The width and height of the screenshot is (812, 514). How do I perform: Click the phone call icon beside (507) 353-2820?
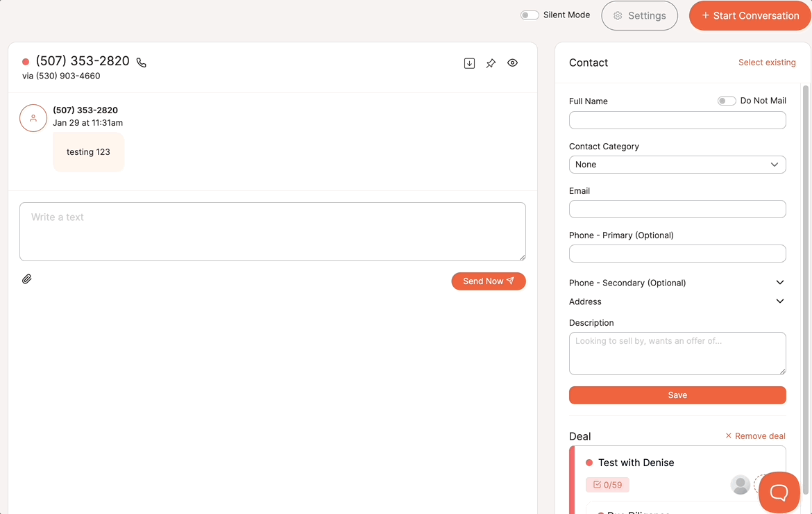click(141, 63)
